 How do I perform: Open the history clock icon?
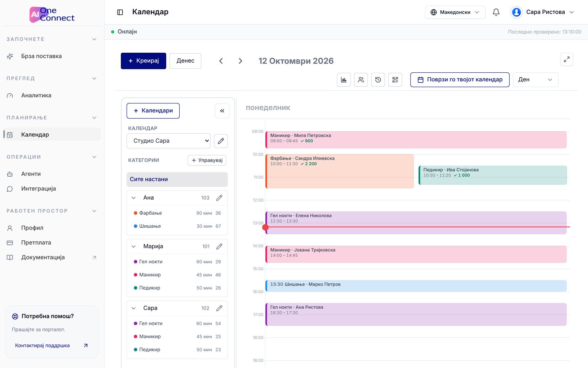(378, 80)
